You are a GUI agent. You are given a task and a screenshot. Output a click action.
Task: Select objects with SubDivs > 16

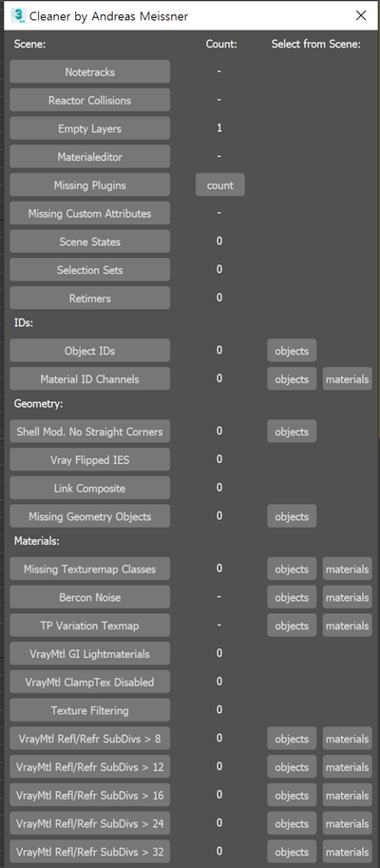[x=292, y=795]
